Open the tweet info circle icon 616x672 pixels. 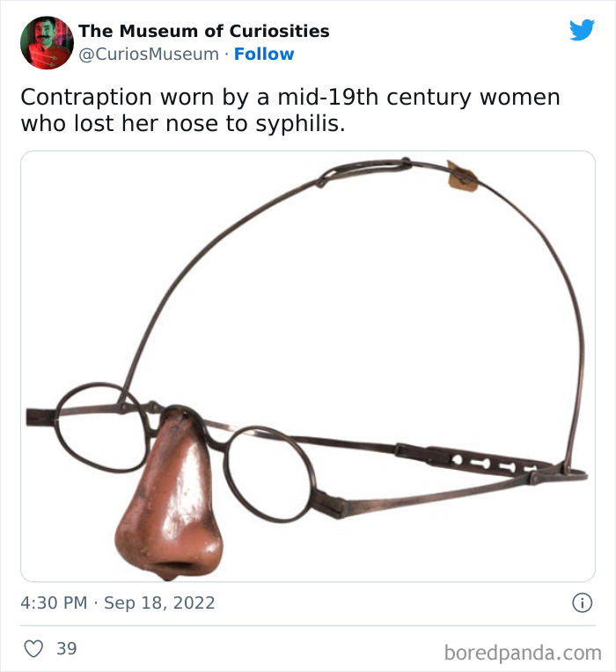pos(582,603)
